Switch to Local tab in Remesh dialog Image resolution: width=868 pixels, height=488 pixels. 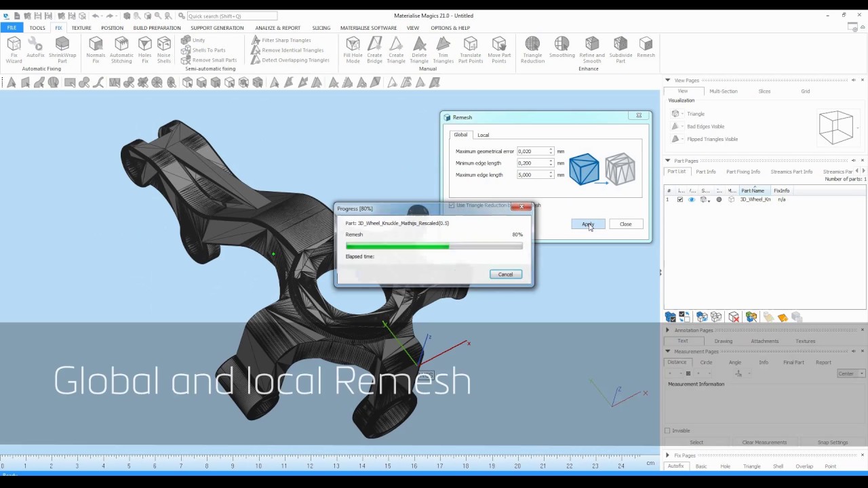point(483,135)
